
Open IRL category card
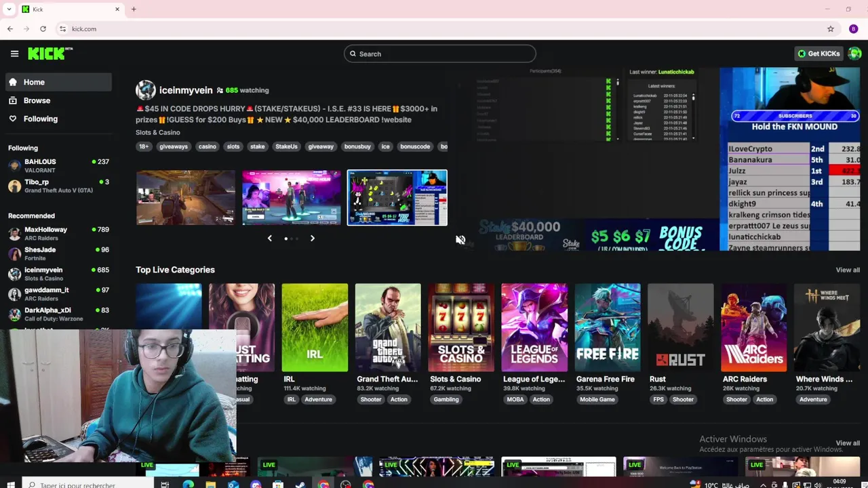(315, 327)
